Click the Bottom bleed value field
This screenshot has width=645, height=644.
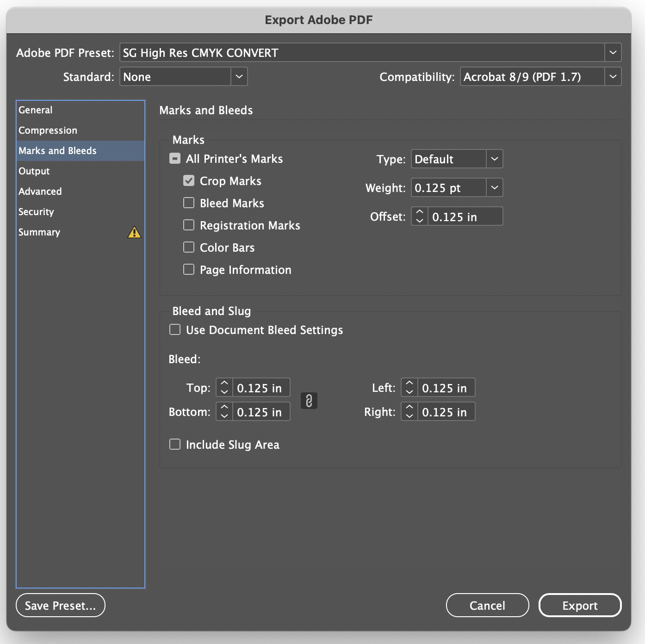point(261,412)
